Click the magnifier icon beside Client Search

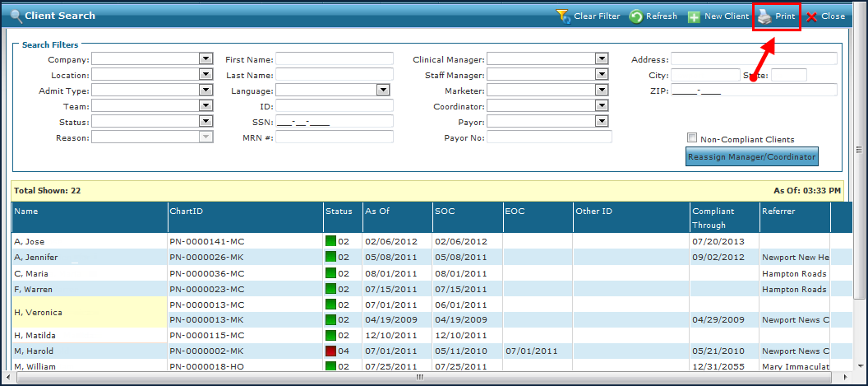click(16, 16)
